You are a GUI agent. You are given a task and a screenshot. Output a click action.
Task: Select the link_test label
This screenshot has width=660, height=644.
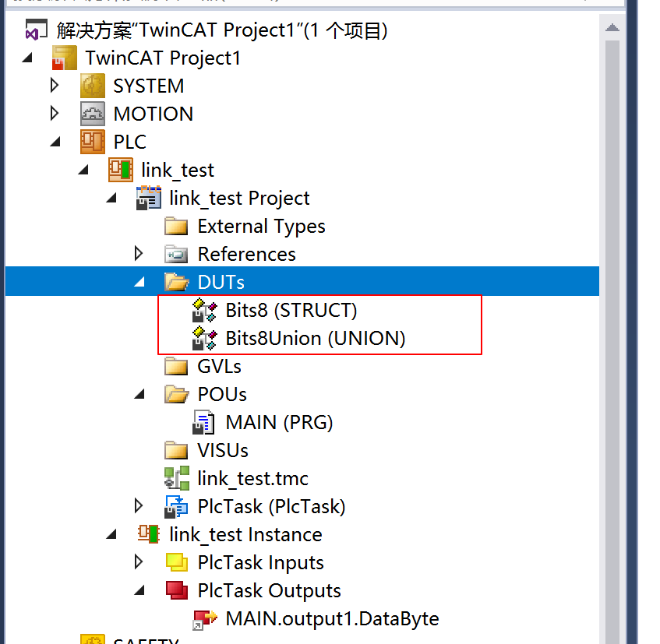[x=178, y=171]
